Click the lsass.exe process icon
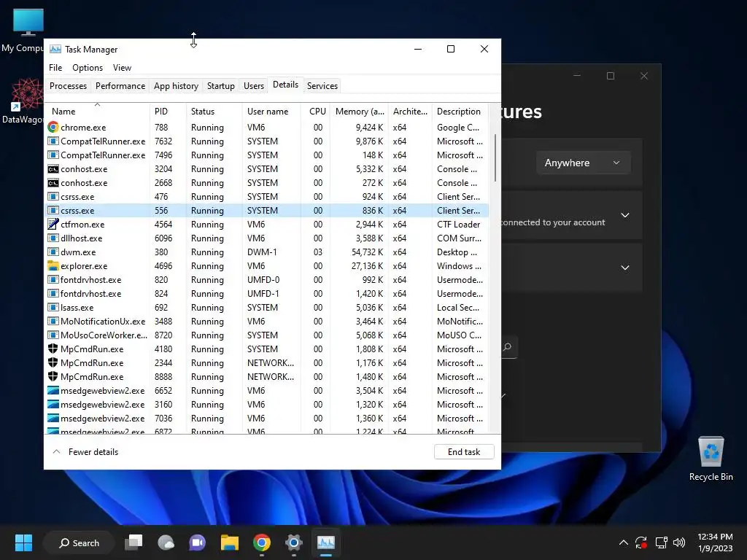The height and width of the screenshot is (560, 747). coord(53,308)
